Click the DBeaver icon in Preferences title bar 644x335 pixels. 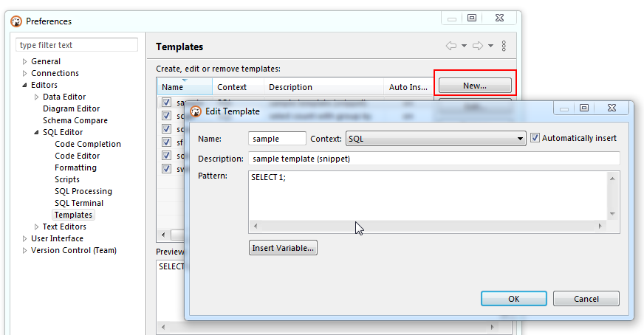pyautogui.click(x=16, y=21)
